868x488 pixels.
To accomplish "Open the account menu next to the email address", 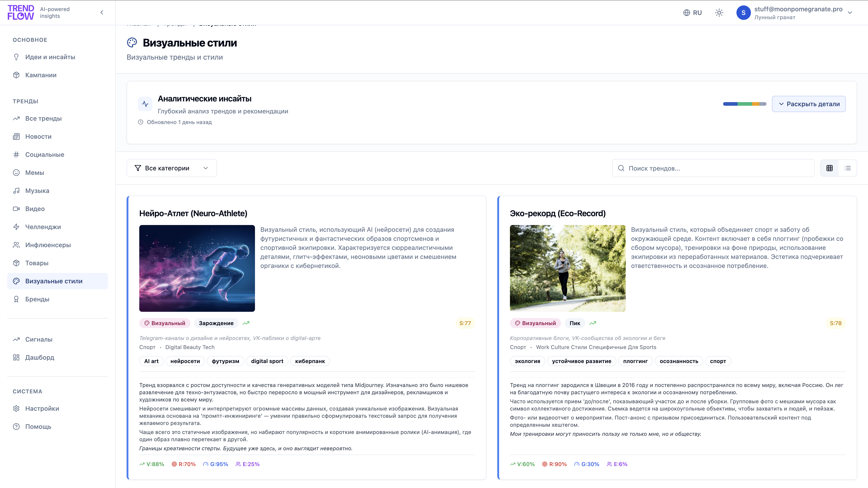I will pyautogui.click(x=850, y=13).
